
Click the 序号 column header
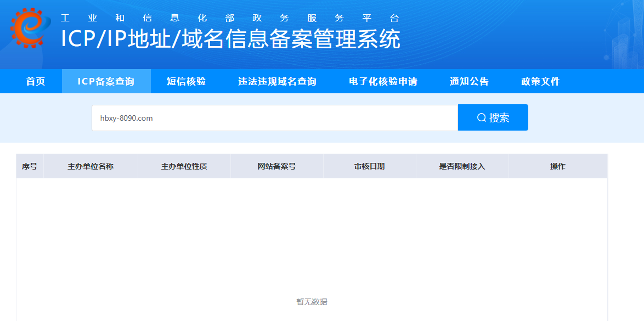click(30, 166)
